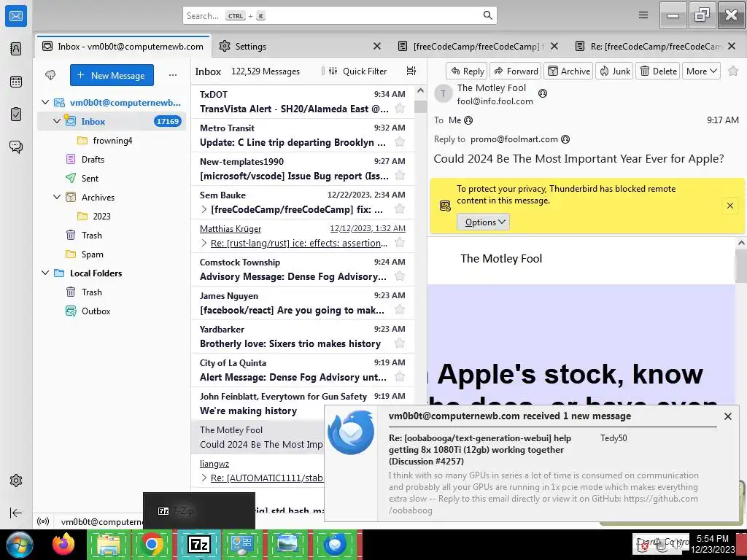Open remote content Options dropdown

pos(483,222)
